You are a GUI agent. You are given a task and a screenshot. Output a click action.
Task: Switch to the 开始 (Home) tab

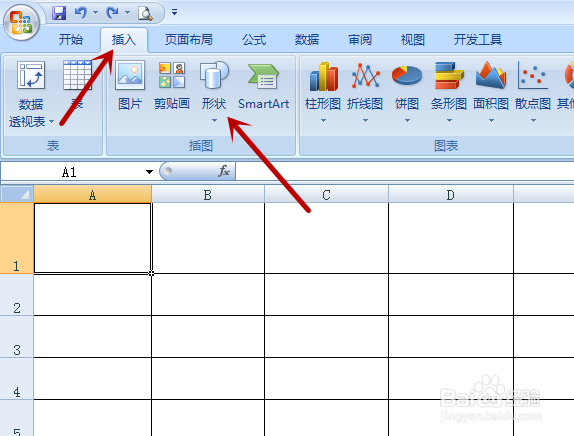pos(71,40)
